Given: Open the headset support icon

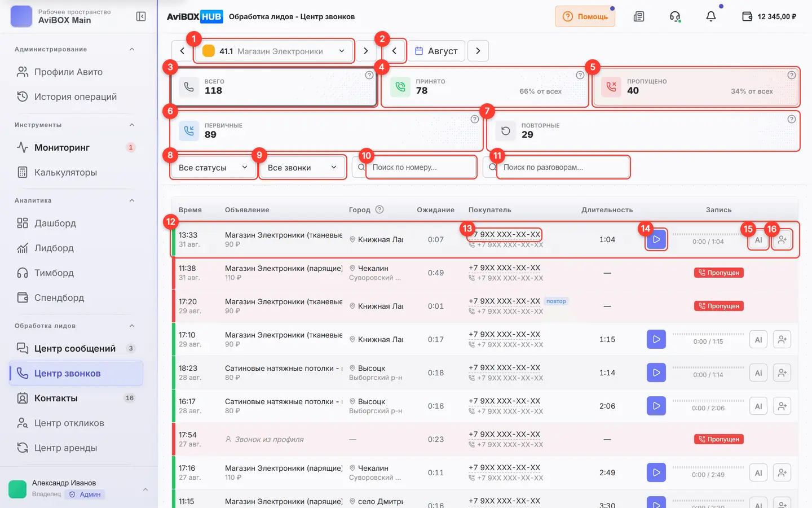Looking at the screenshot, I should pyautogui.click(x=675, y=16).
